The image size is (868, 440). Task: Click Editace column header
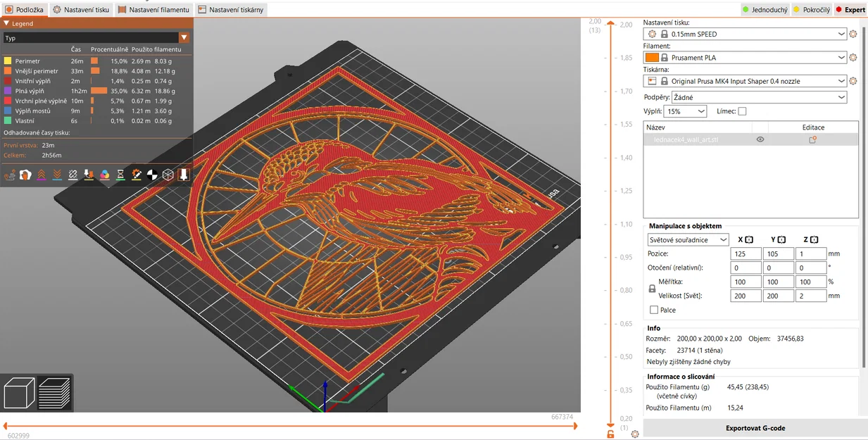pyautogui.click(x=813, y=127)
